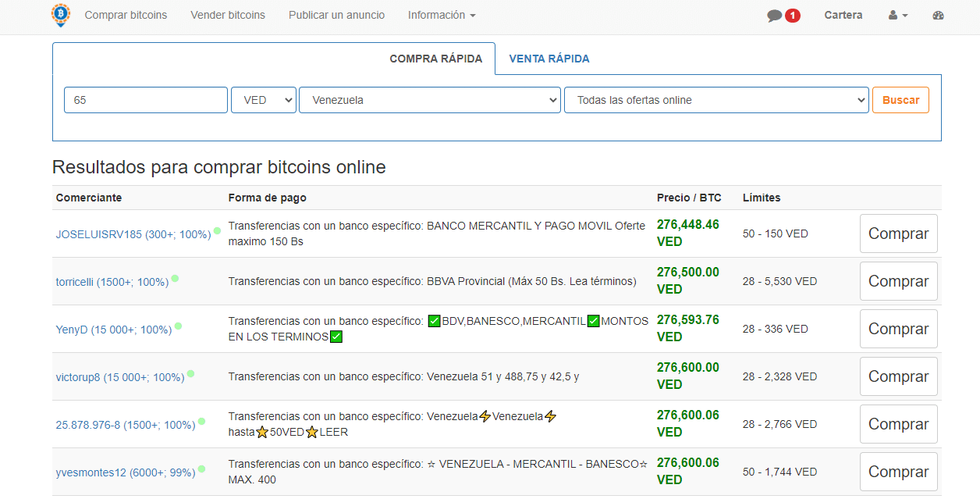The width and height of the screenshot is (980, 499).
Task: Click the LocalBitcoins logo icon
Action: click(x=61, y=15)
